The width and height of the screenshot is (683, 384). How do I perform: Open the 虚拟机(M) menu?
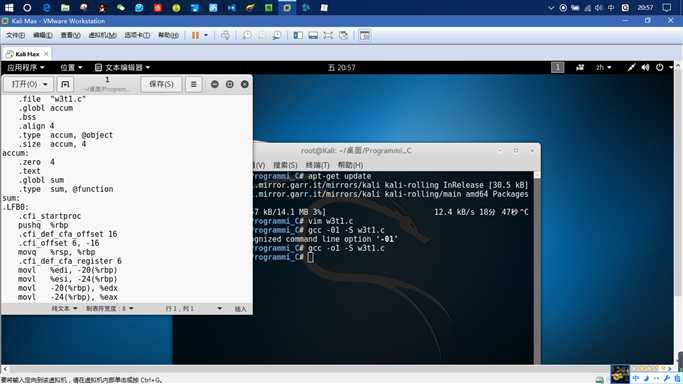click(102, 35)
